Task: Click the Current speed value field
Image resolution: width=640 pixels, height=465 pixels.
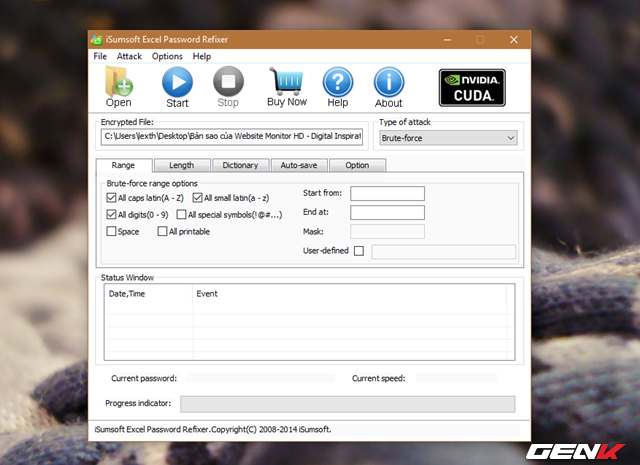Action: click(457, 378)
